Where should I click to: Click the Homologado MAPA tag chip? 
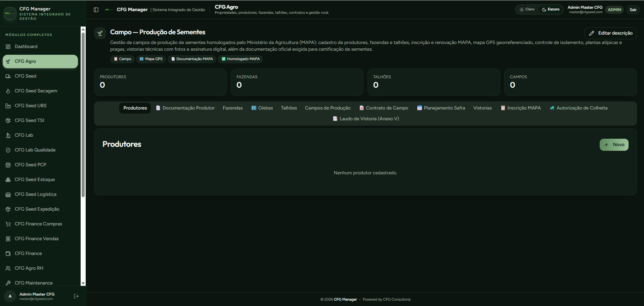click(240, 59)
